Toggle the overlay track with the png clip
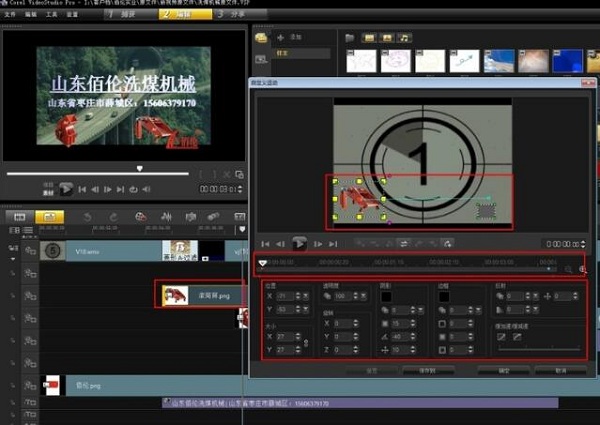 click(x=31, y=295)
